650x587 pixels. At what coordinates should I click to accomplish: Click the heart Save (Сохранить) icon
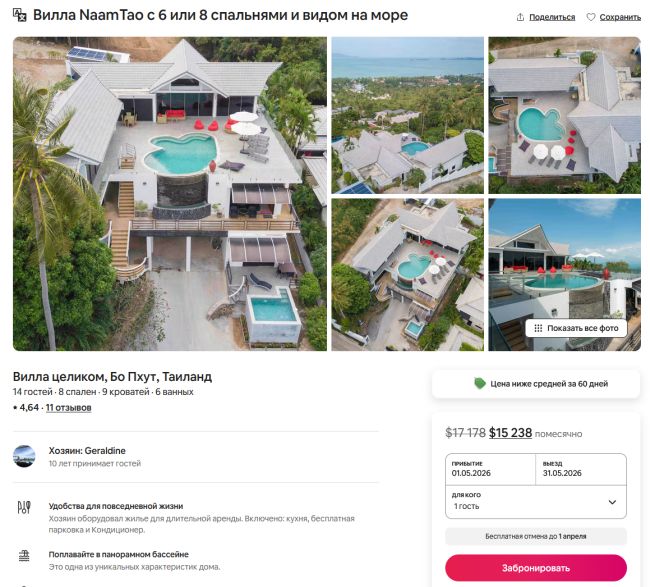pos(591,17)
